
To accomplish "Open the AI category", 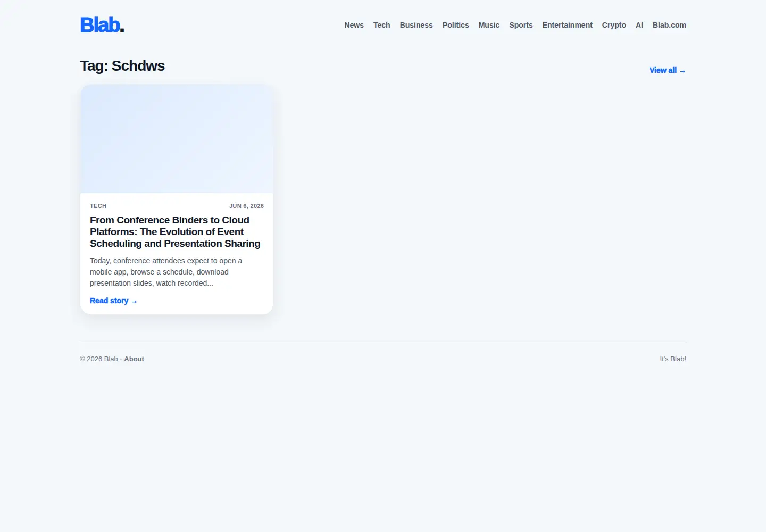I will point(639,25).
